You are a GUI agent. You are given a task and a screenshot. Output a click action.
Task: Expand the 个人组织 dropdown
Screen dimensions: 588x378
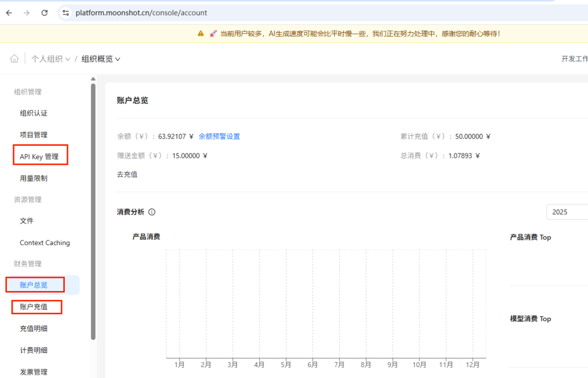tap(51, 59)
